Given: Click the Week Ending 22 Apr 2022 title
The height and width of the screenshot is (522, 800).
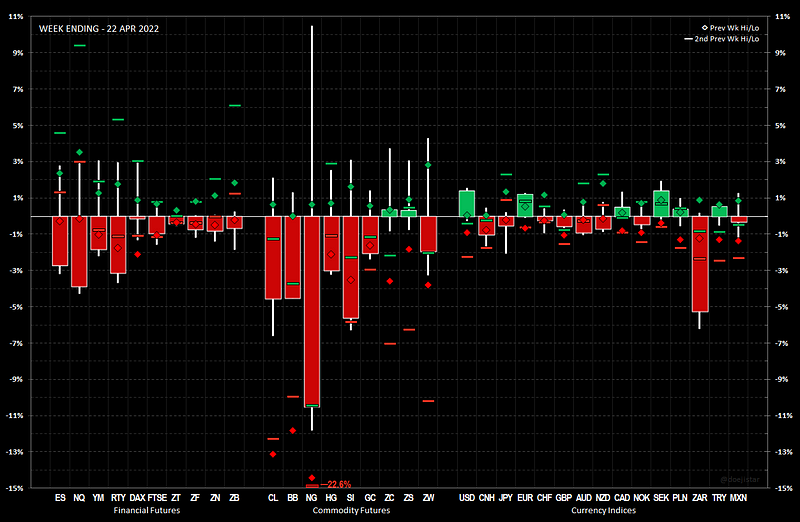Looking at the screenshot, I should [x=98, y=29].
